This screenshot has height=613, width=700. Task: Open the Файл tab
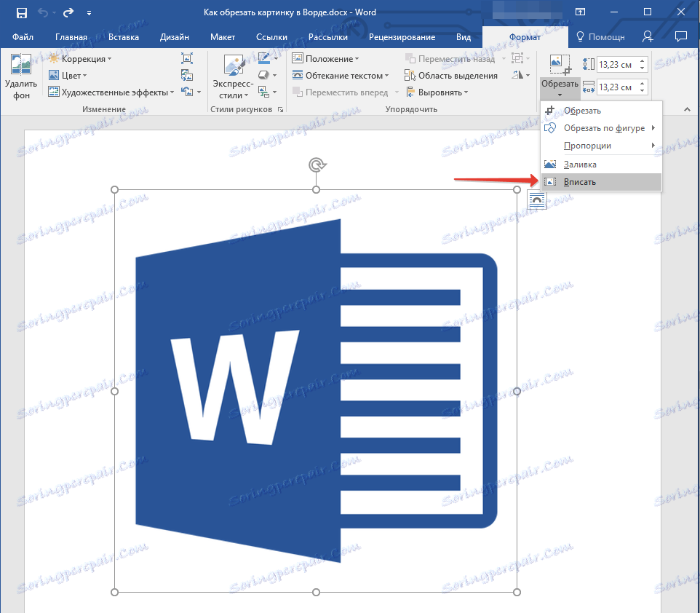(x=23, y=37)
